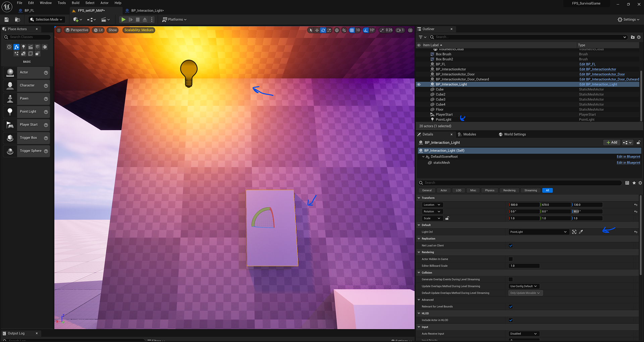Reset Light Ctrl value to default arrow

click(x=636, y=232)
